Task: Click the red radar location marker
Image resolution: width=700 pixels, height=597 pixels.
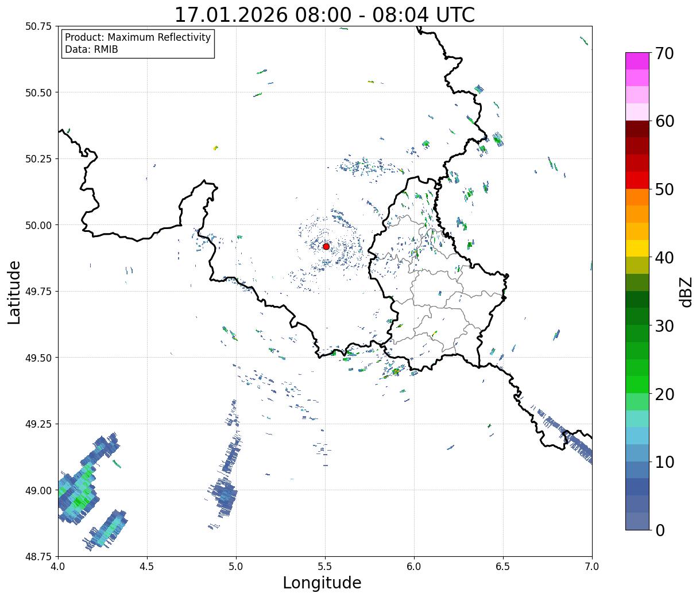Action: (326, 246)
